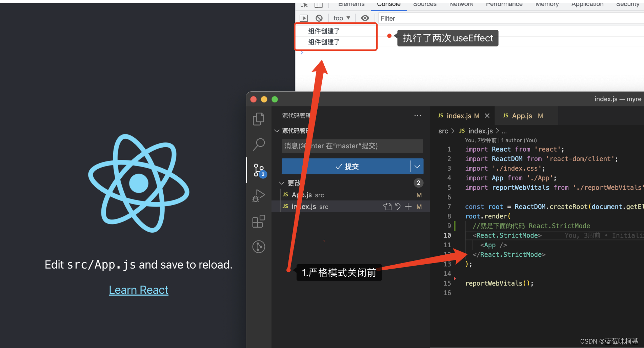Select App.js in the changes list

tap(350, 195)
